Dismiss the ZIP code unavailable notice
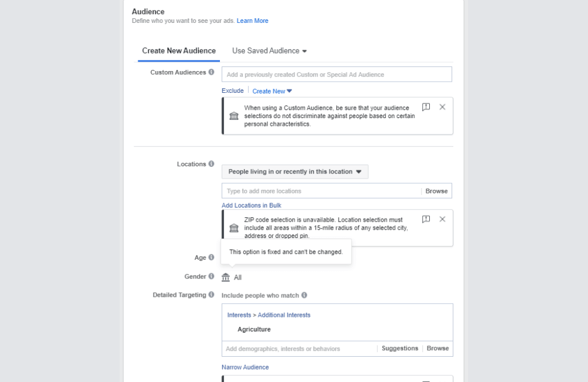This screenshot has height=382, width=588. (x=442, y=219)
